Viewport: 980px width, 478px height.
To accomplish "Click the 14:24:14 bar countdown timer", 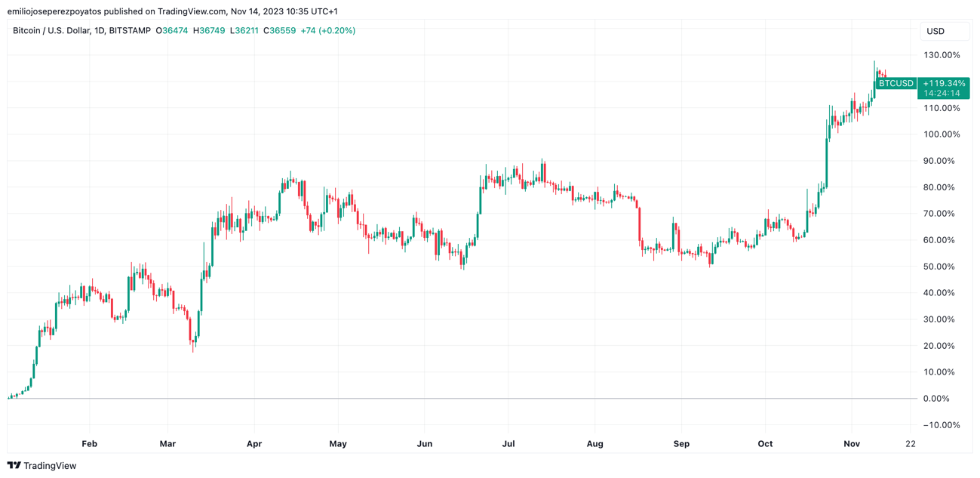I will tap(944, 94).
